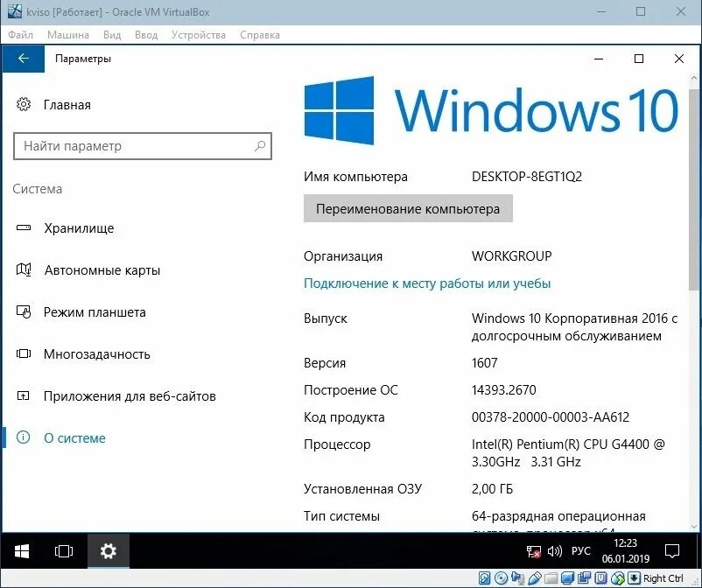
Task: Click the magnifier icon in search box
Action: [x=260, y=146]
